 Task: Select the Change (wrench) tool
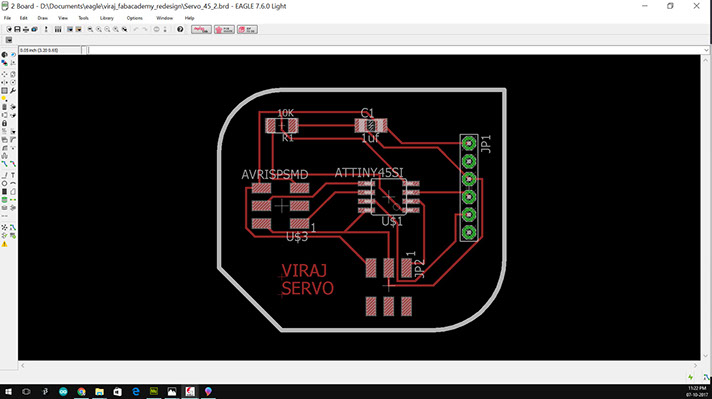13,90
